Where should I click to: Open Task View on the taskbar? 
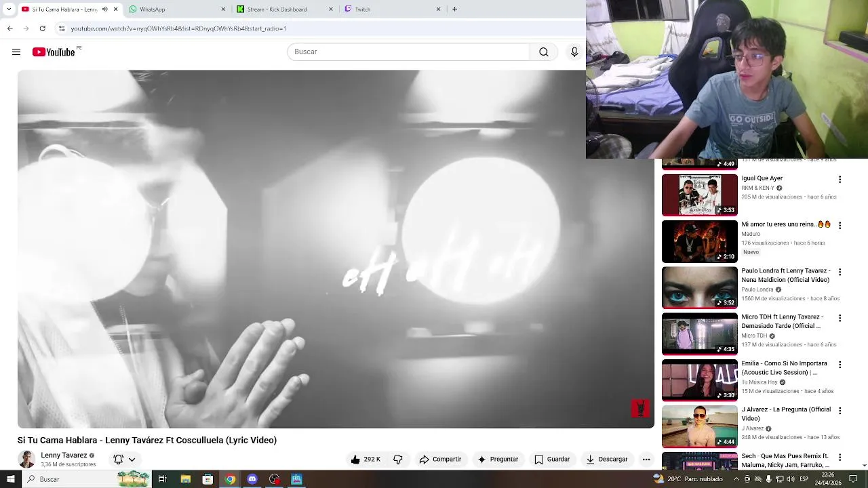(x=163, y=479)
